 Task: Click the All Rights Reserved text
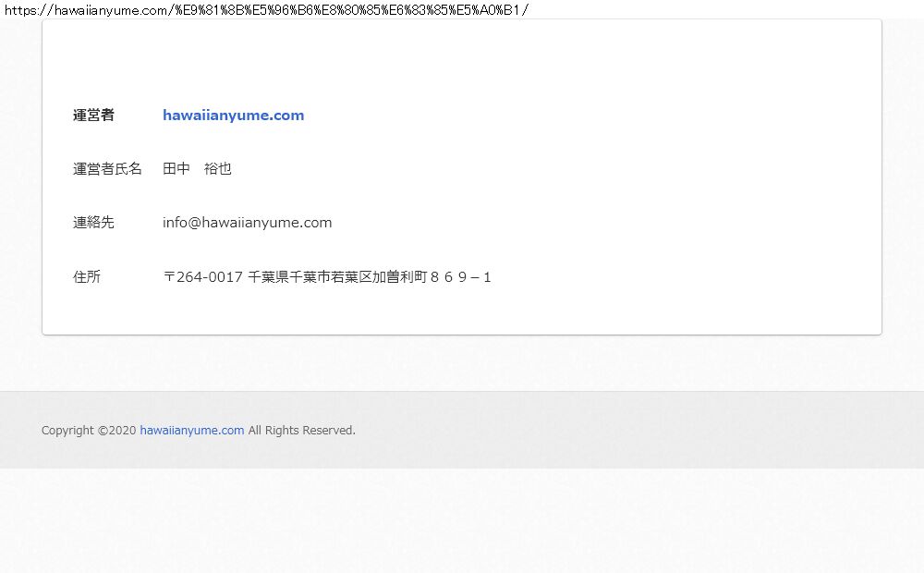302,431
